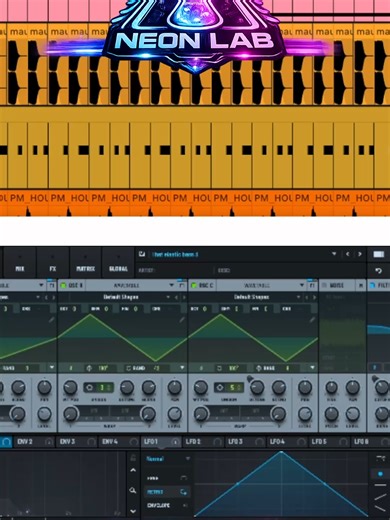390x520 pixels.
Task: Open OSC B Default Shapes wavetable dropdown
Action: (168, 297)
